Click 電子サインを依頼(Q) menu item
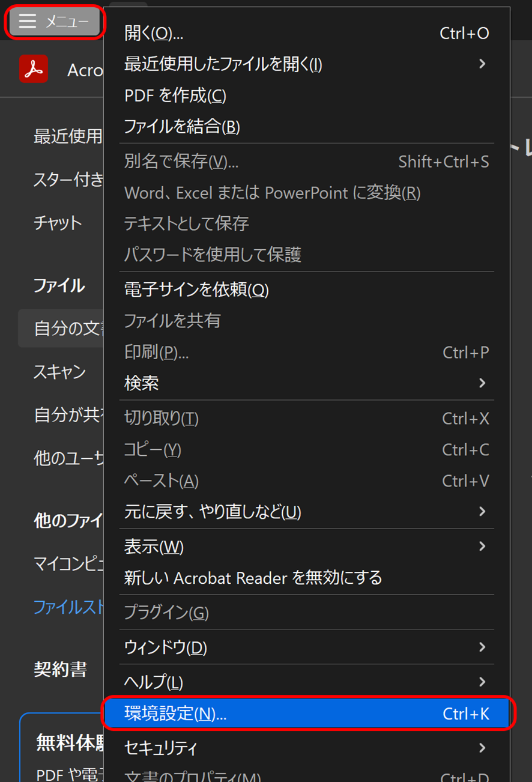 pos(196,289)
